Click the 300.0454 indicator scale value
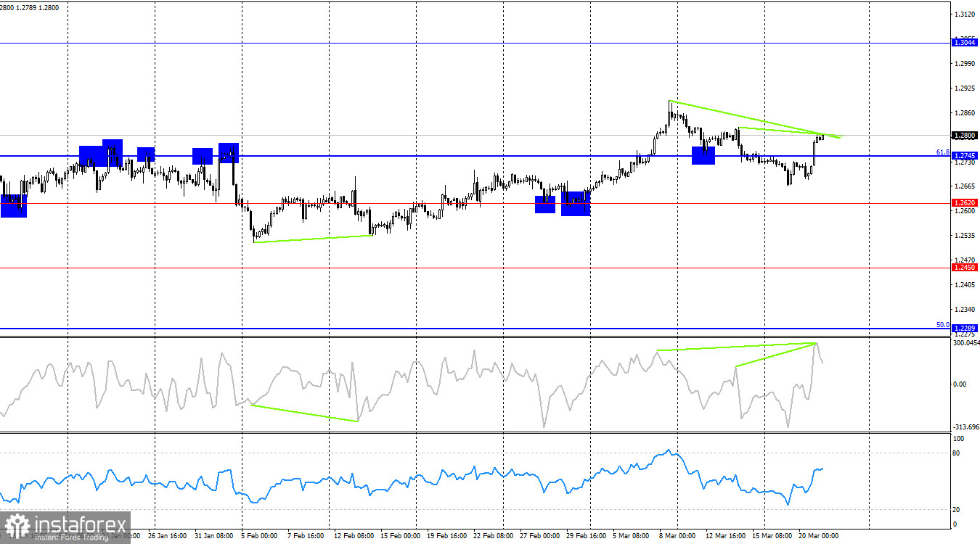The height and width of the screenshot is (544, 980). pos(966,343)
